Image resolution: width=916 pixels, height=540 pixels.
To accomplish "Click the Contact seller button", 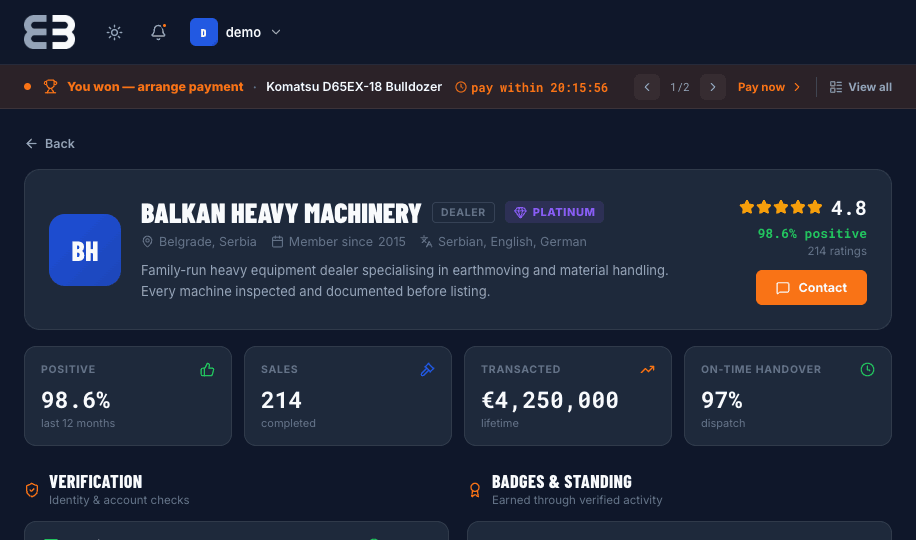I will coord(811,288).
